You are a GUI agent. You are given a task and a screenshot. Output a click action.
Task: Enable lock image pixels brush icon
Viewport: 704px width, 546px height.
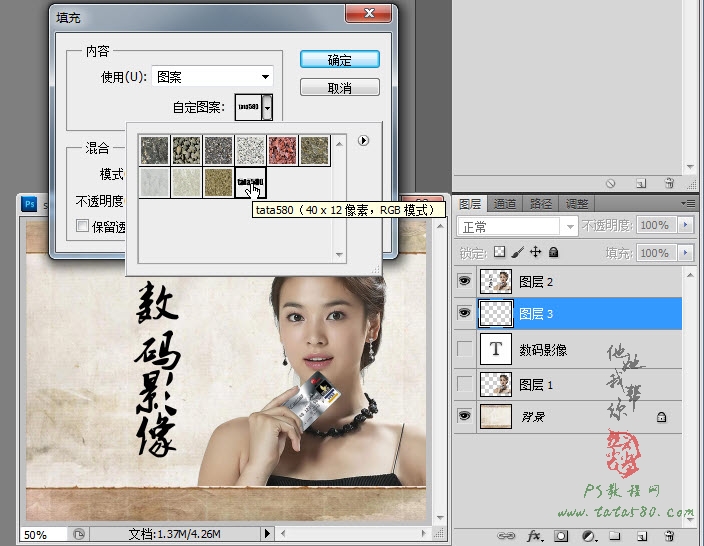pos(518,252)
